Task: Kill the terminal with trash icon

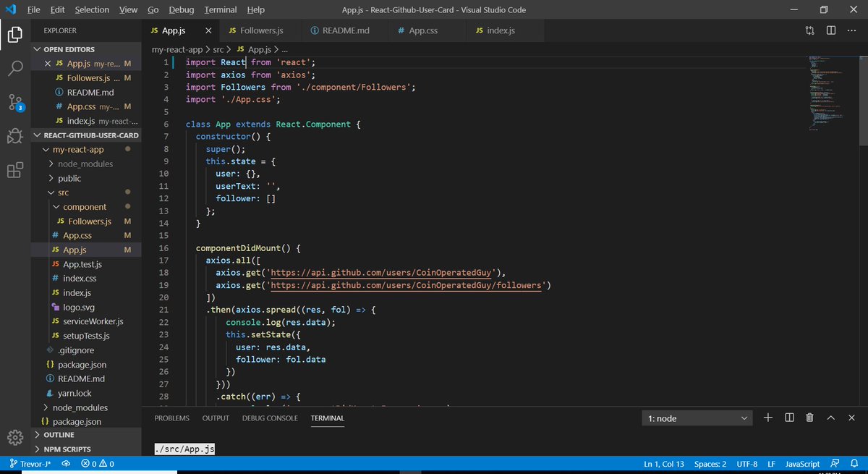Action: point(810,418)
